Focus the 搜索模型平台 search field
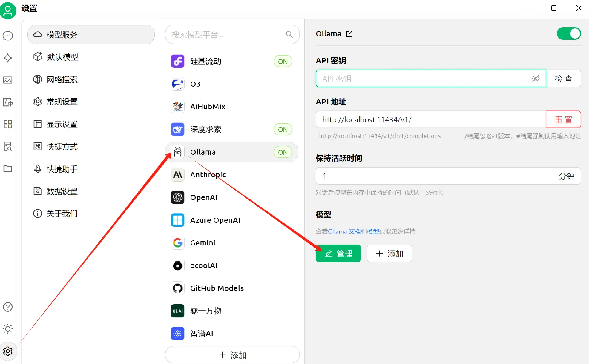This screenshot has width=589, height=364. point(232,34)
